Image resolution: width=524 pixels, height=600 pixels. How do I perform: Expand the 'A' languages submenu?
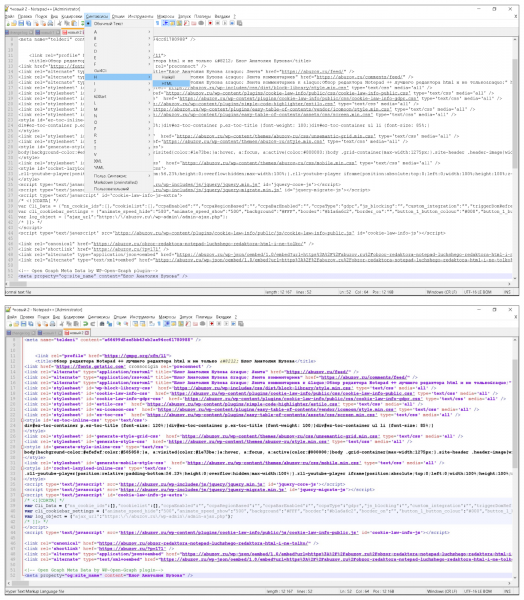coord(119,32)
